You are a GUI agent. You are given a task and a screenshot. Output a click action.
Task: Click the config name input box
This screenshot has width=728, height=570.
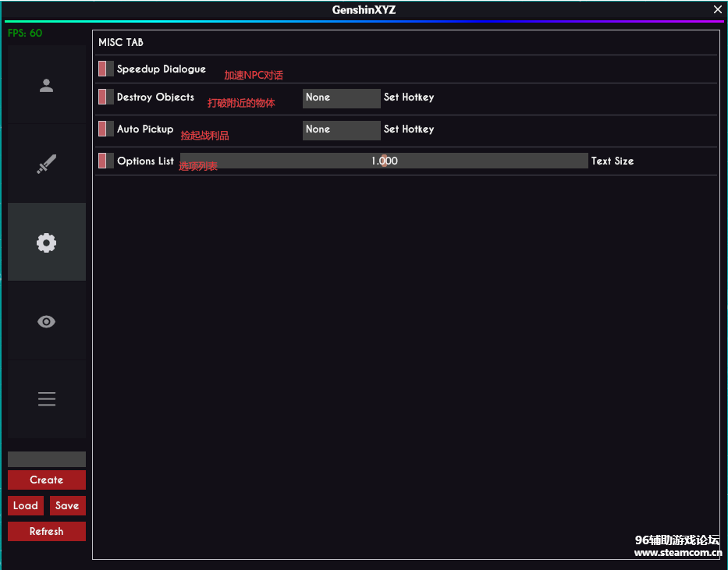[47, 459]
